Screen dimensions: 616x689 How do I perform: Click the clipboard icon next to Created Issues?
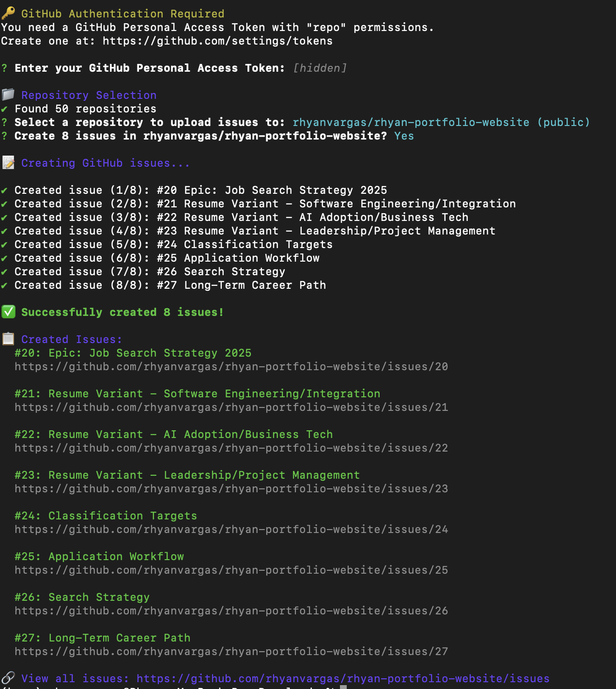tap(8, 339)
